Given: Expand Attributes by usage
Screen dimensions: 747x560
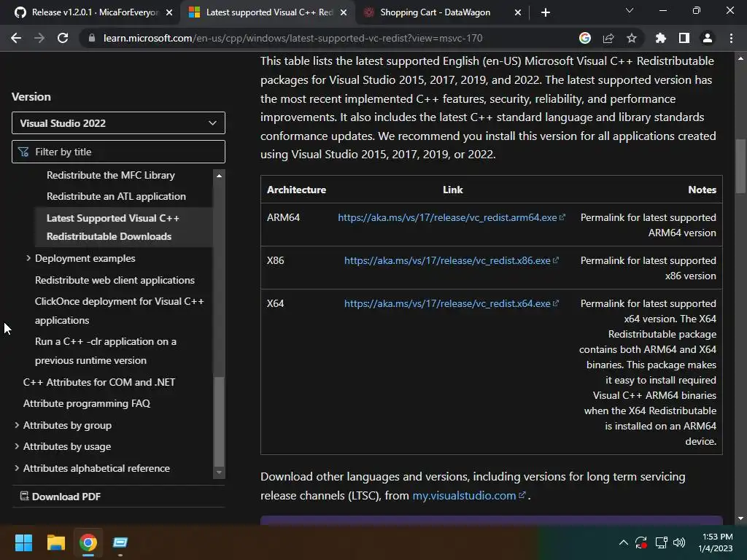Looking at the screenshot, I should [x=17, y=446].
